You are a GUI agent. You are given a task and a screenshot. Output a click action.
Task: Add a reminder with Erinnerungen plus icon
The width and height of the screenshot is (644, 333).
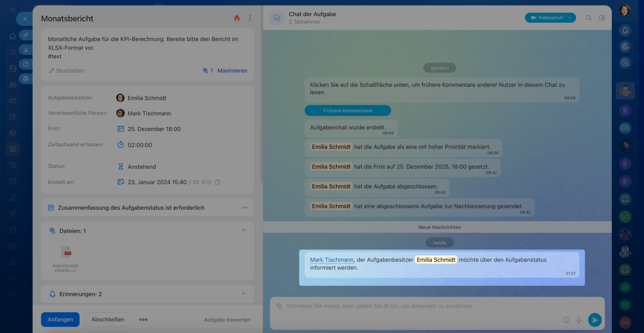coord(244,294)
